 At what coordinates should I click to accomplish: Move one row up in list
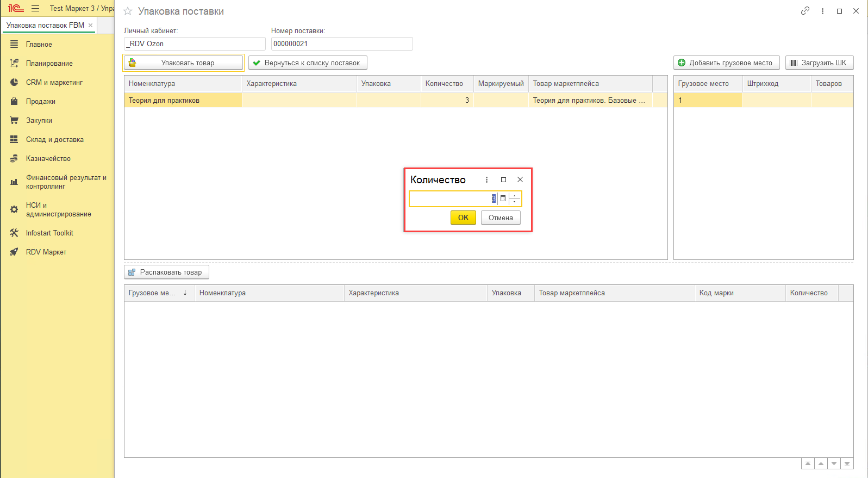coord(821,463)
